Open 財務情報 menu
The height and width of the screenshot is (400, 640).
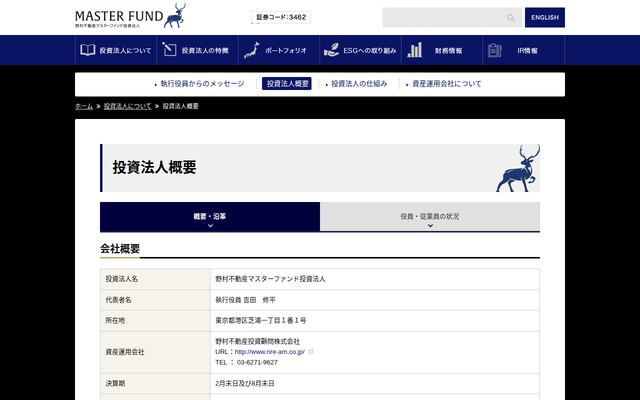442,50
